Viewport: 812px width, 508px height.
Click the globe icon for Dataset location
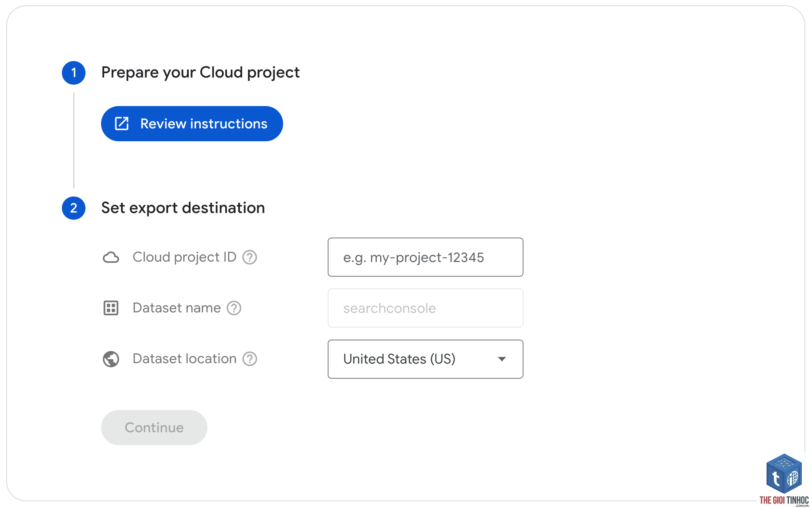111,359
